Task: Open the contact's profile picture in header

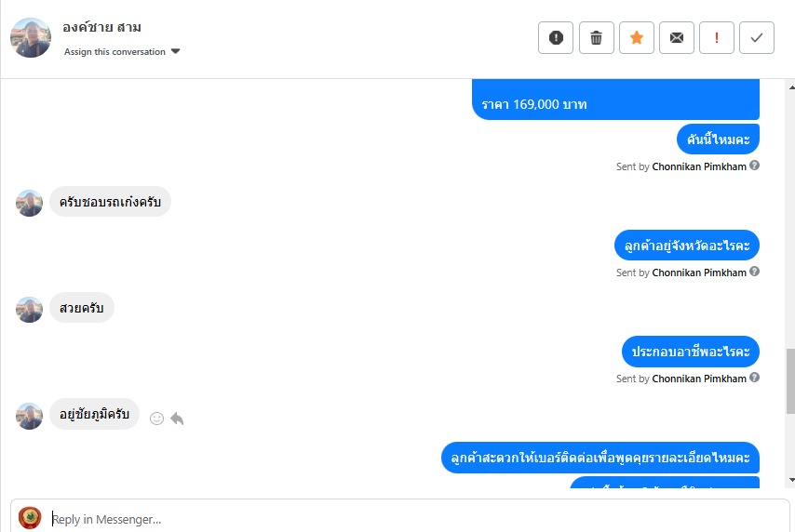Action: click(x=31, y=37)
